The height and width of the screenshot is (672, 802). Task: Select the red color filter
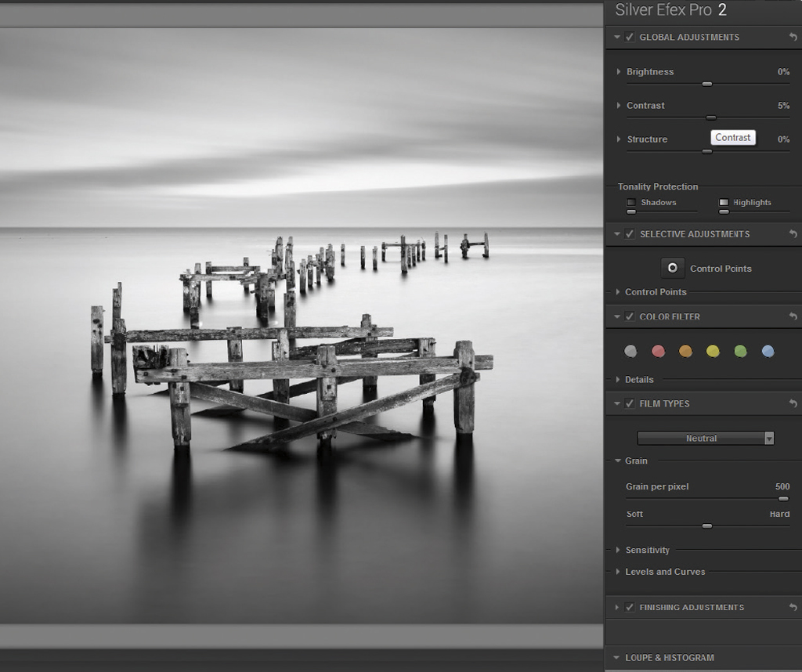[658, 351]
